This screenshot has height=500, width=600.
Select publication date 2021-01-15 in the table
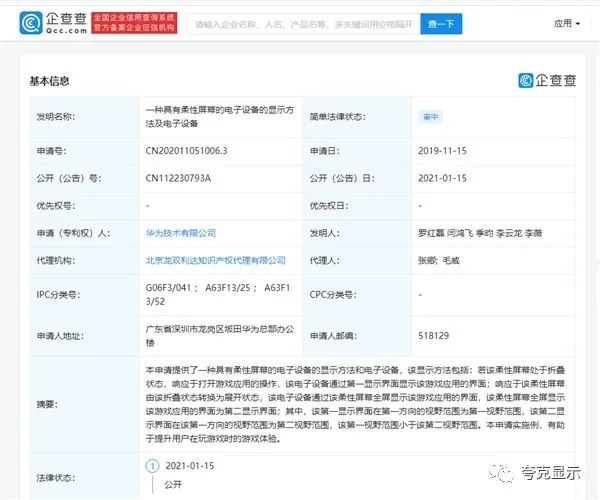(x=442, y=178)
